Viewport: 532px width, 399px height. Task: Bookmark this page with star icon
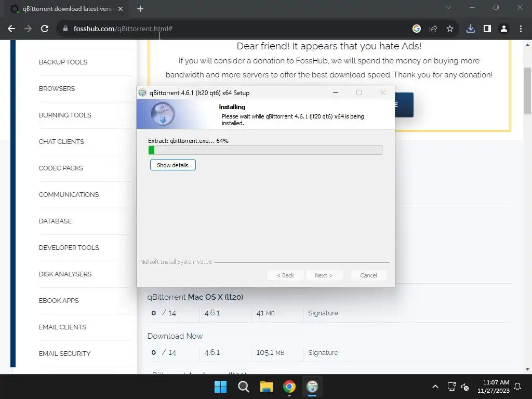click(x=450, y=29)
